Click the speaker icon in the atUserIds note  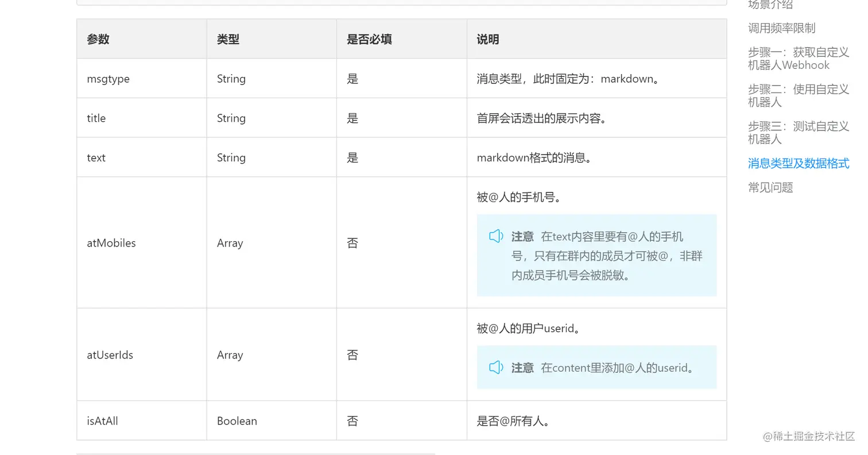496,367
